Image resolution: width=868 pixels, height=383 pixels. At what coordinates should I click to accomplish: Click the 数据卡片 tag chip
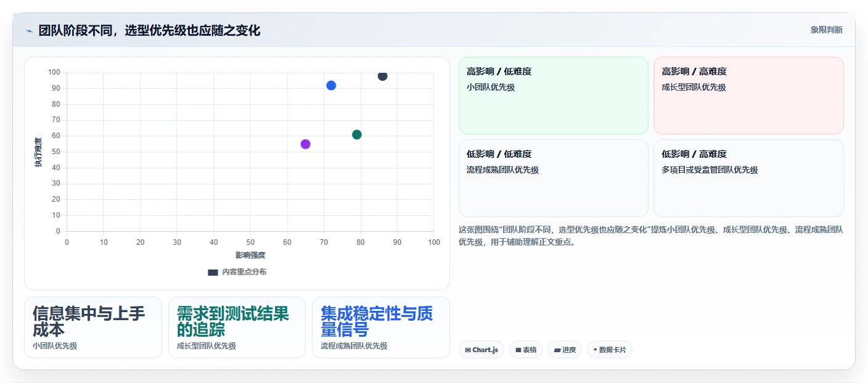(x=610, y=350)
